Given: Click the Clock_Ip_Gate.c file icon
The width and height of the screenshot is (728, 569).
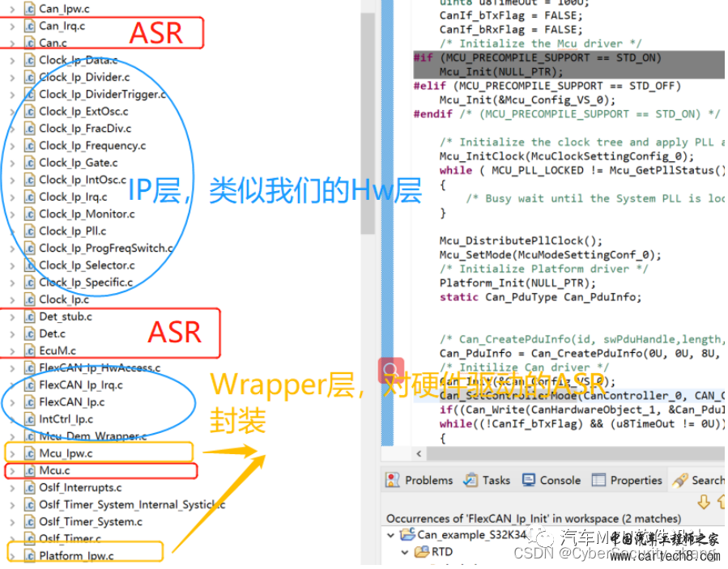Looking at the screenshot, I should click(x=30, y=163).
